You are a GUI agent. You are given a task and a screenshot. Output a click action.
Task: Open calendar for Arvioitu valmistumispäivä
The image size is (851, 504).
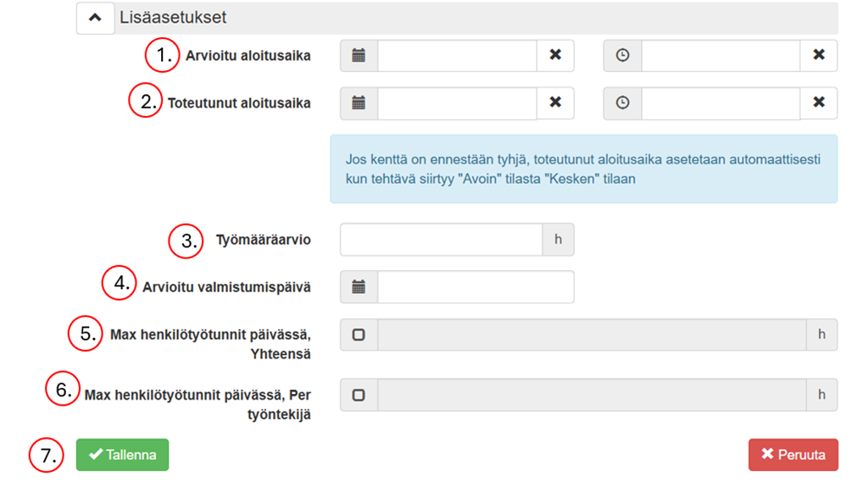click(359, 287)
